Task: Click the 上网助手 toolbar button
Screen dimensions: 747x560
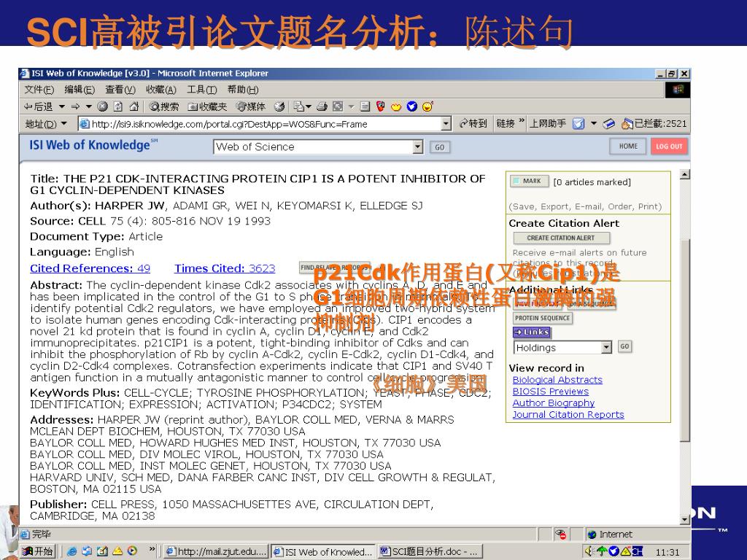Action: (x=548, y=124)
